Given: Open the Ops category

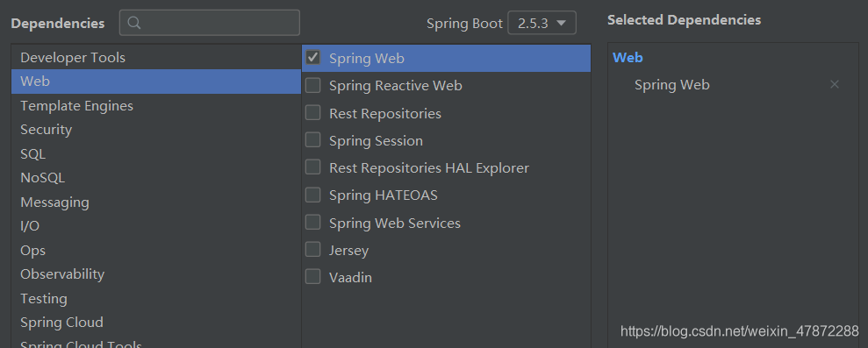Looking at the screenshot, I should (156, 250).
